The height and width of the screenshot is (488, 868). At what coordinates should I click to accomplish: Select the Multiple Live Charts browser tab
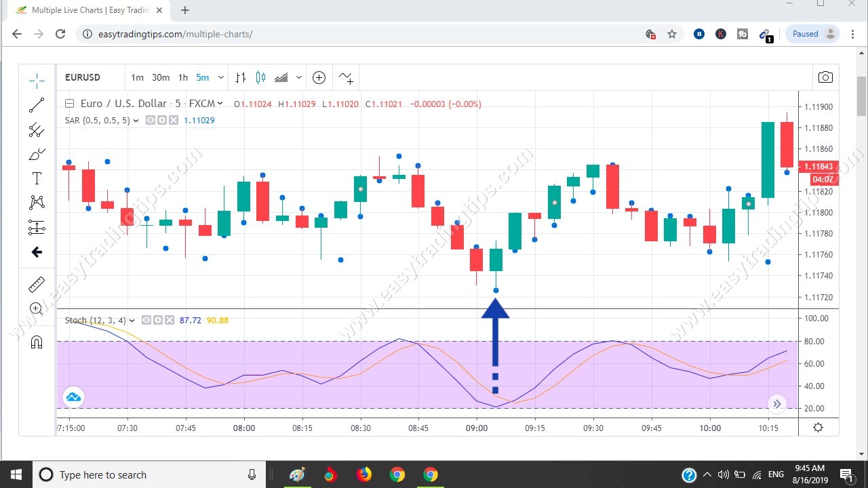click(x=81, y=10)
